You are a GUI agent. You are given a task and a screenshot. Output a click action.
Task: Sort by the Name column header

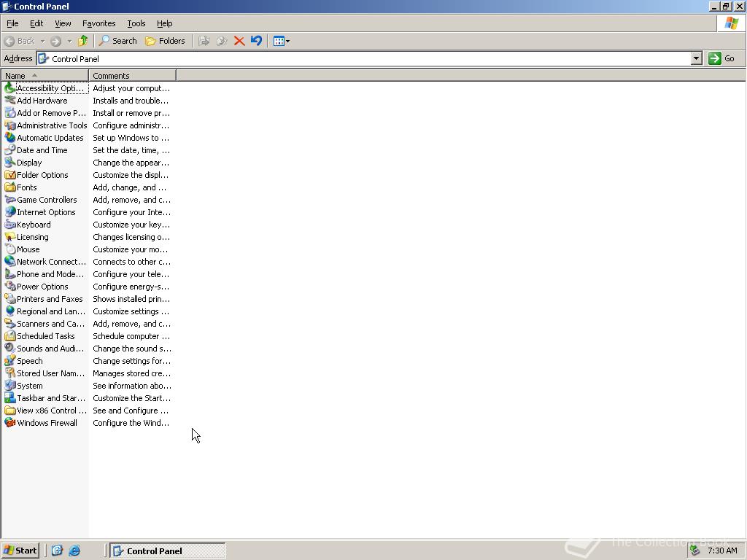point(44,75)
